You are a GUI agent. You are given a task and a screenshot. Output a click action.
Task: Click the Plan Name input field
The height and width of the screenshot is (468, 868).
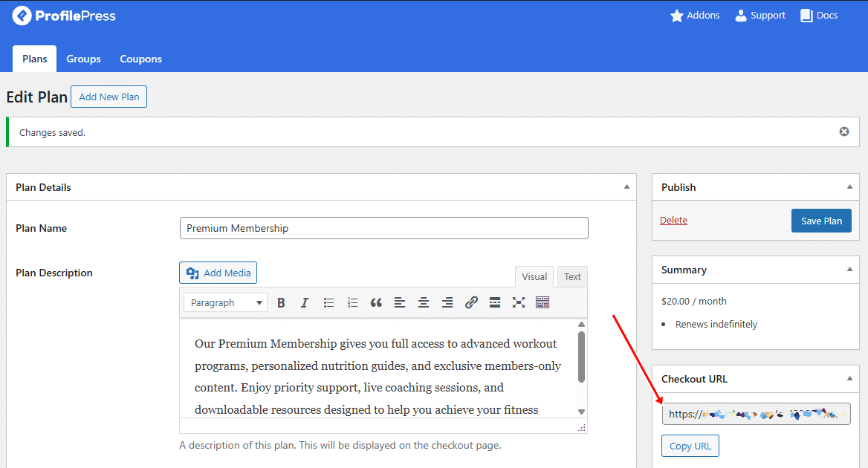(383, 228)
